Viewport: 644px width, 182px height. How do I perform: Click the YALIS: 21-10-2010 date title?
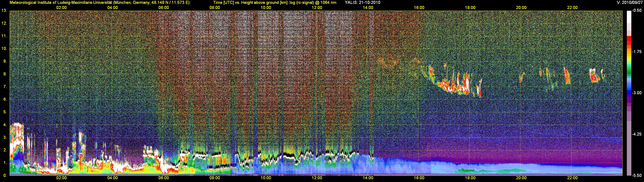point(363,3)
